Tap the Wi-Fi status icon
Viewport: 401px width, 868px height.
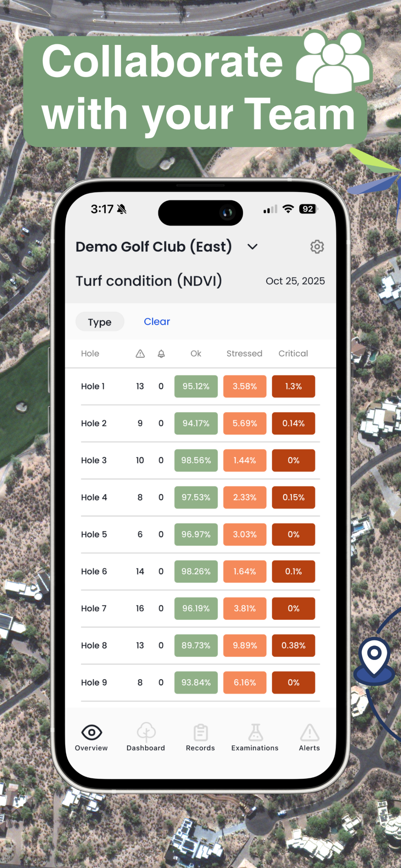tap(288, 209)
